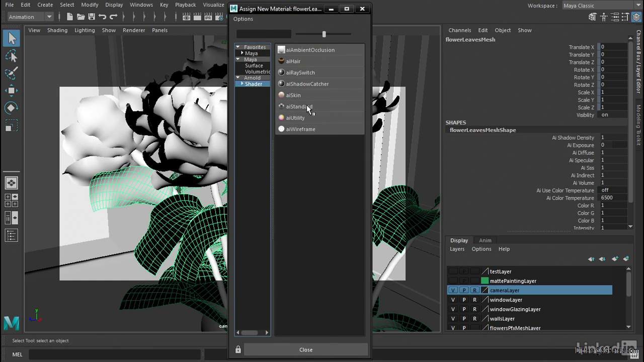Switch to the Anim layer tab
The height and width of the screenshot is (362, 644).
[x=485, y=240]
